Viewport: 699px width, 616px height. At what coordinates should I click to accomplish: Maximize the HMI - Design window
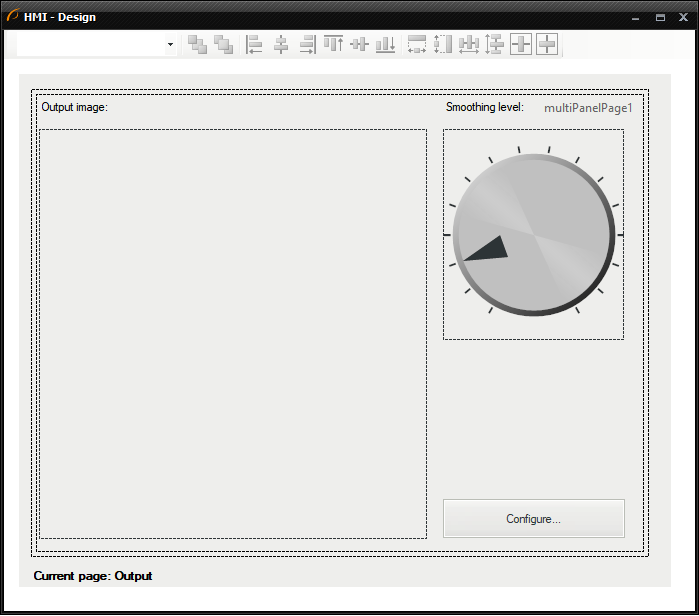[x=660, y=17]
